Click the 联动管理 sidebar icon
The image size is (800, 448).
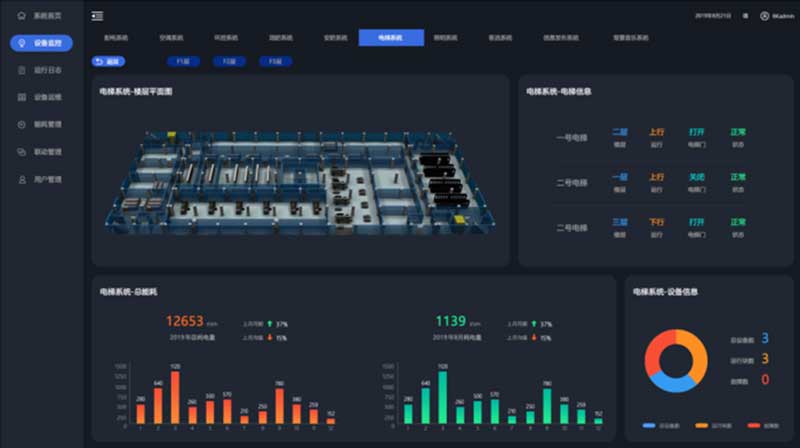point(22,152)
